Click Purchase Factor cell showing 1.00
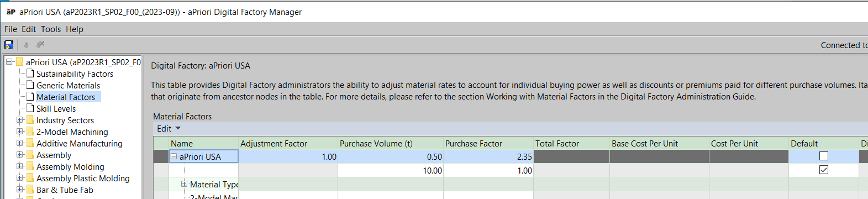The height and width of the screenshot is (199, 868). point(488,170)
